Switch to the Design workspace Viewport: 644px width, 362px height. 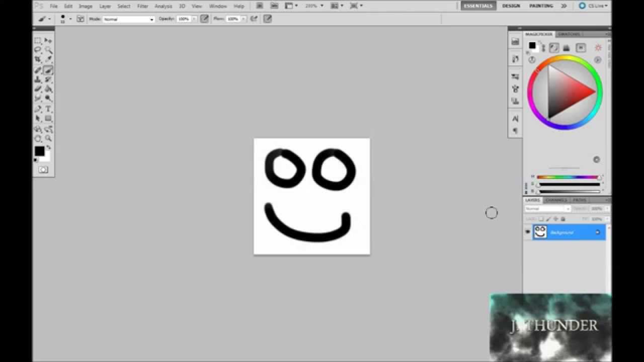click(x=511, y=6)
